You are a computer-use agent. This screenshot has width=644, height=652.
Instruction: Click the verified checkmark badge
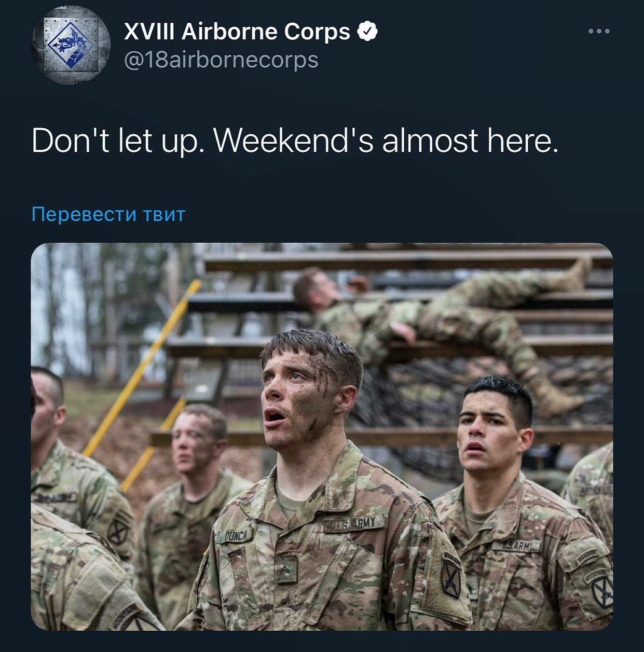[x=367, y=32]
